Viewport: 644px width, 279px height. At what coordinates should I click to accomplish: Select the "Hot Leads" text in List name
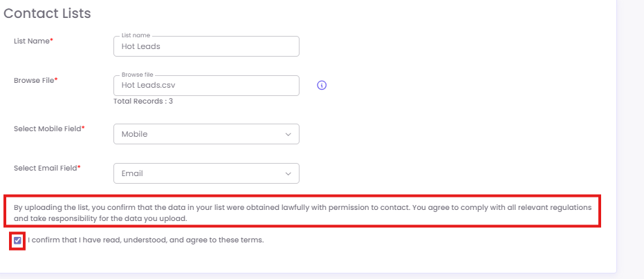tap(140, 46)
